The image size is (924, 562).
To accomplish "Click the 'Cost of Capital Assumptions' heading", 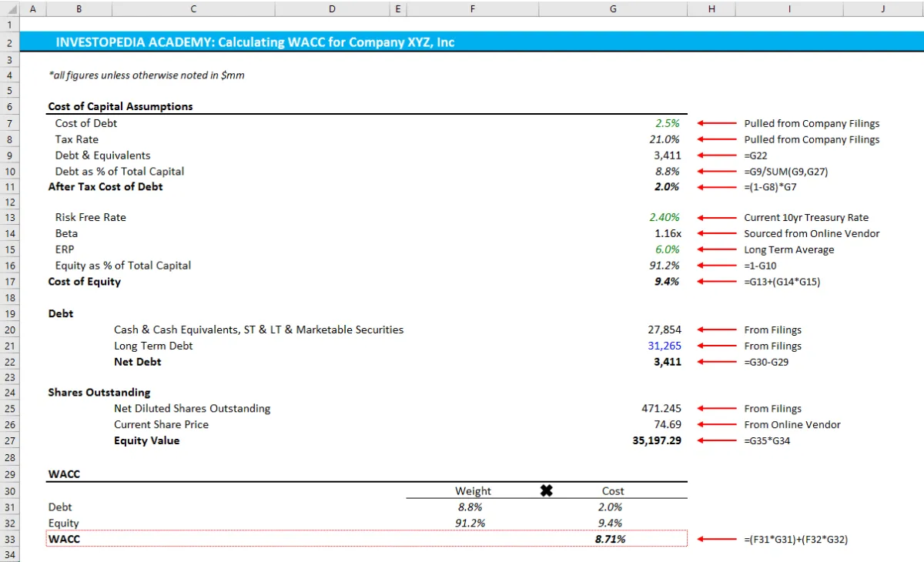I will coord(120,106).
